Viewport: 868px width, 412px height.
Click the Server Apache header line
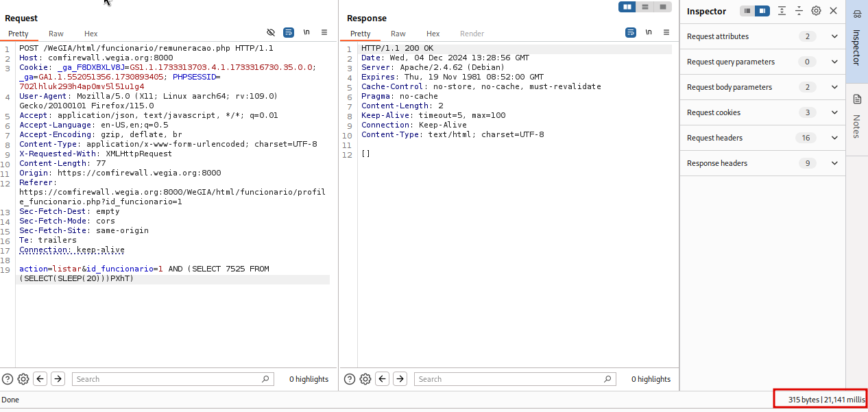pos(433,67)
